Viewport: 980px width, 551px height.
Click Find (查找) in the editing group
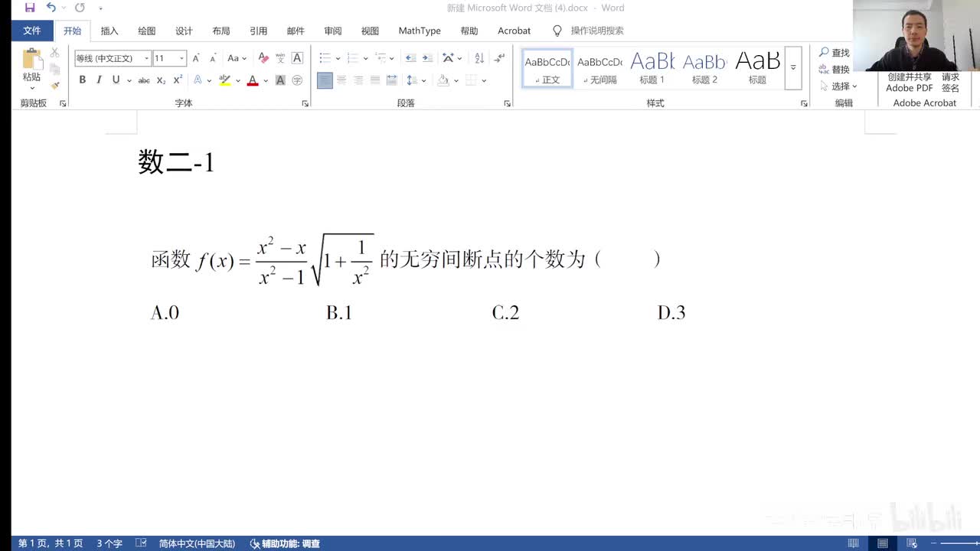pos(835,53)
